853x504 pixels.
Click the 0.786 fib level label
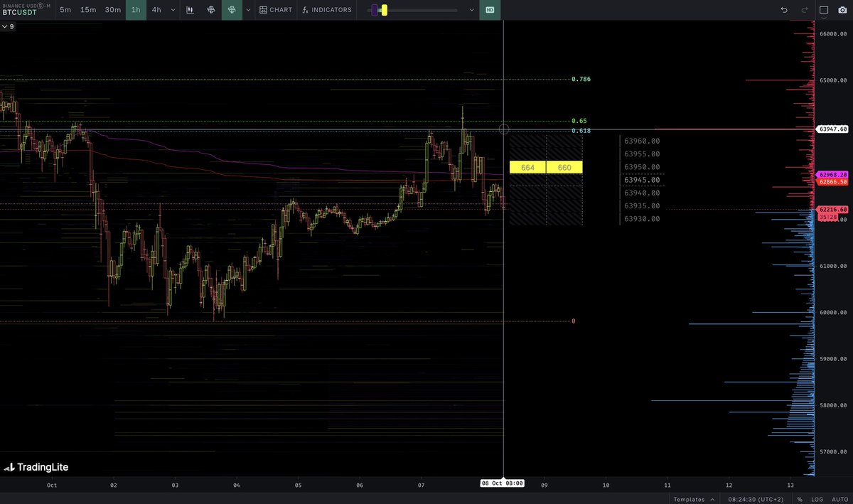(x=581, y=79)
